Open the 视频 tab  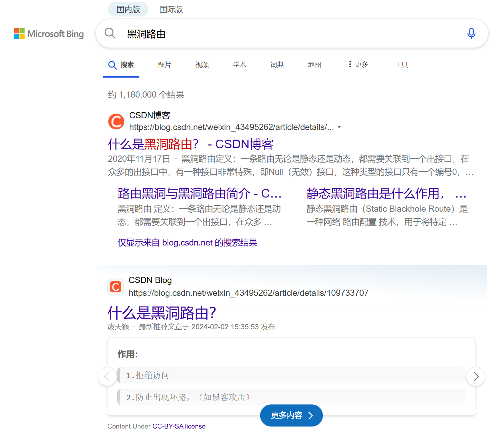pyautogui.click(x=202, y=64)
